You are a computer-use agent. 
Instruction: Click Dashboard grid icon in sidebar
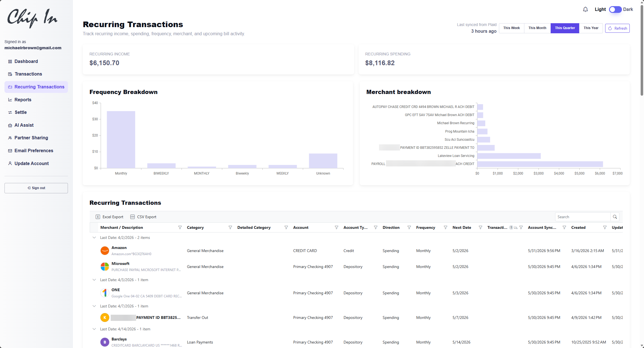(10, 62)
